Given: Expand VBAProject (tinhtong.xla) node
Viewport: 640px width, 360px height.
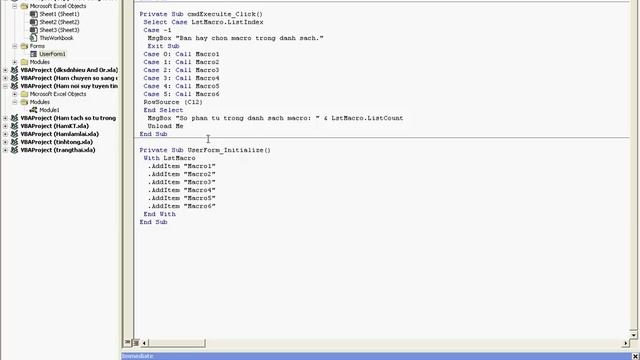Looking at the screenshot, I should (5, 142).
